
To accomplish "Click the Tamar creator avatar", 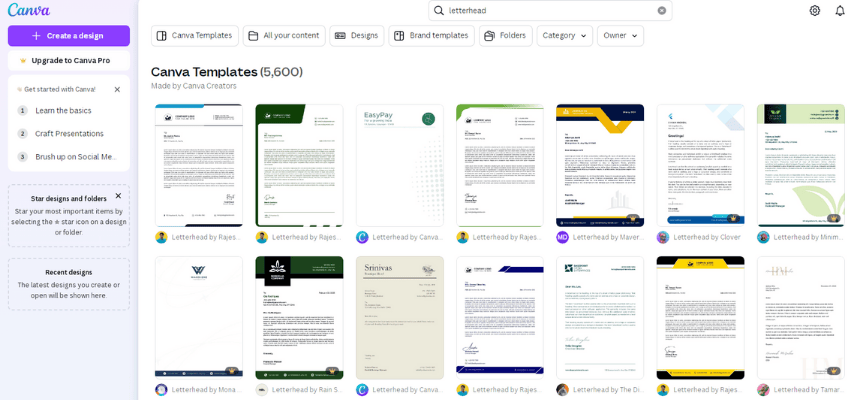I will pos(763,390).
